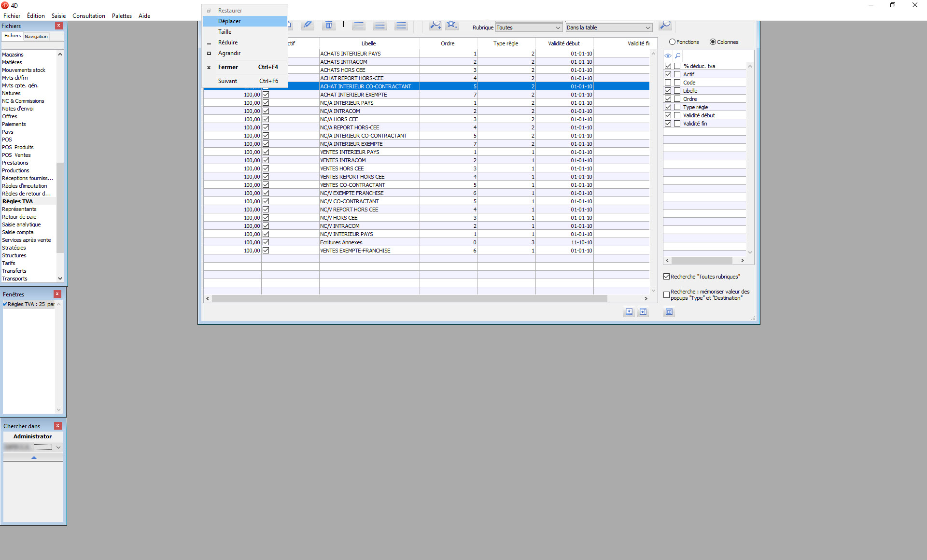This screenshot has width=927, height=560.
Task: Click the magnifier with plus search icon
Action: 435,25
